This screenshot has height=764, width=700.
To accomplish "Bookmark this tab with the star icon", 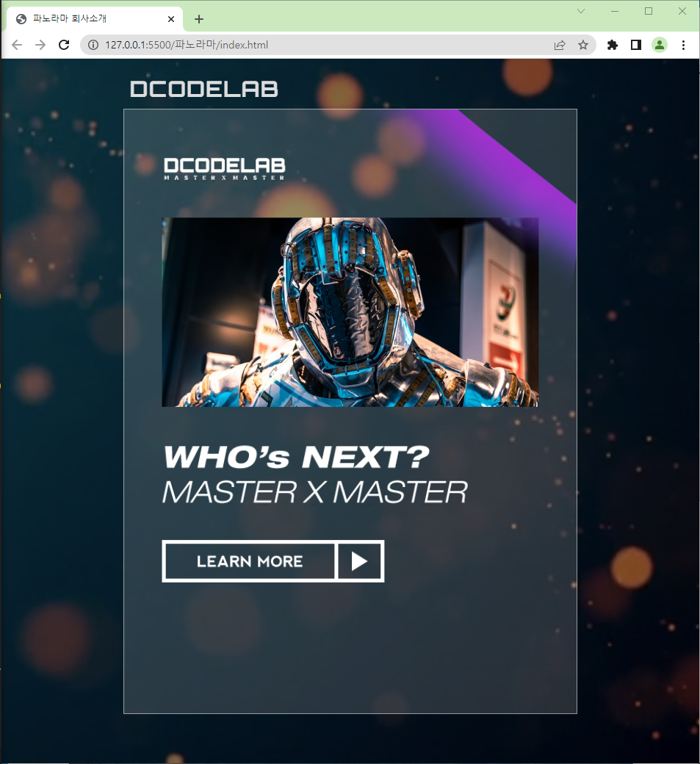I will pyautogui.click(x=583, y=45).
